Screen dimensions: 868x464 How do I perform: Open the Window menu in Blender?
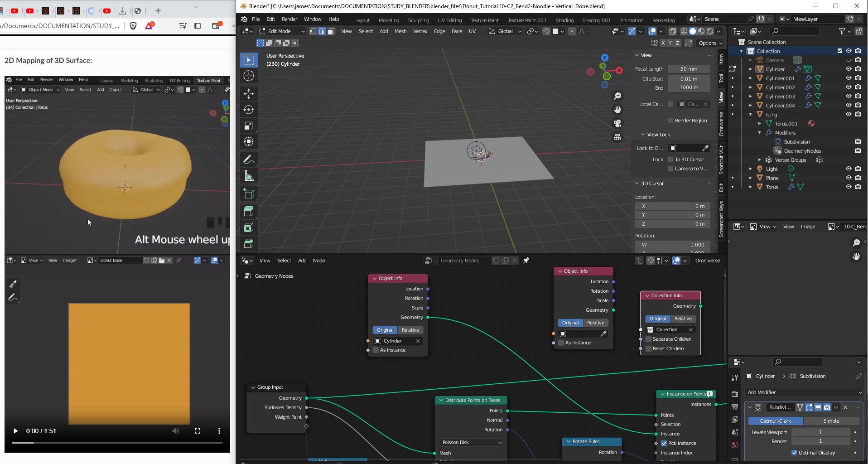pos(313,19)
